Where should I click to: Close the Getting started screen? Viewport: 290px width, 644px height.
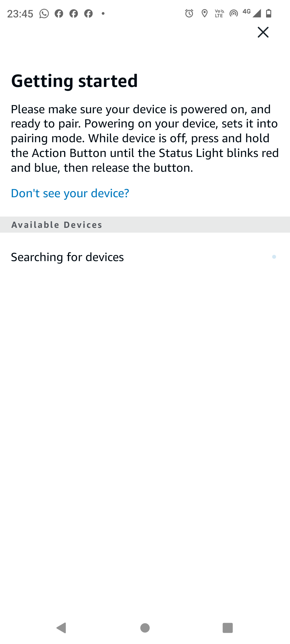coord(263,32)
